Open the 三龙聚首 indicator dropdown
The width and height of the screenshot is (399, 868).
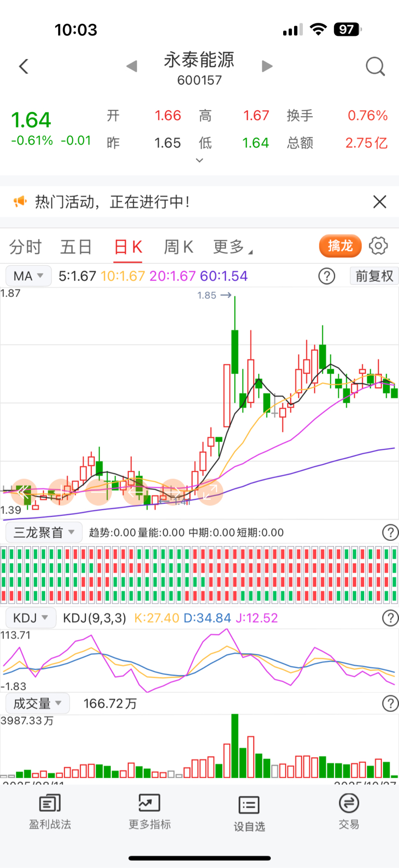pyautogui.click(x=44, y=532)
